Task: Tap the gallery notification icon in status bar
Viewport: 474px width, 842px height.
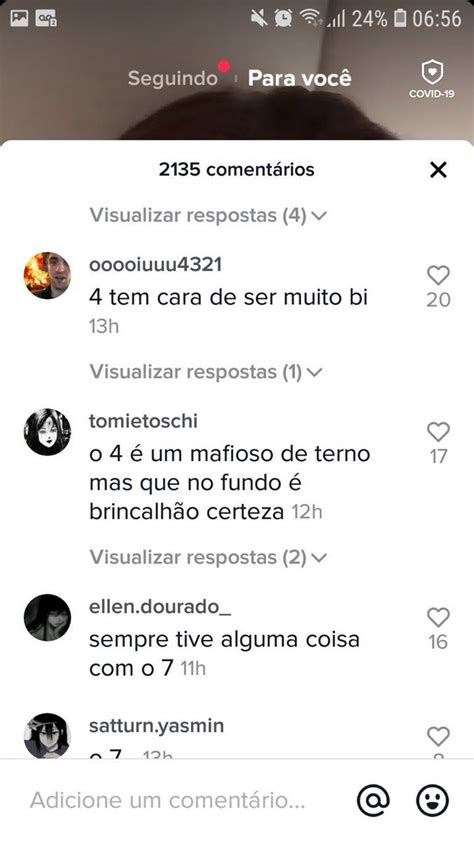Action: [19, 19]
